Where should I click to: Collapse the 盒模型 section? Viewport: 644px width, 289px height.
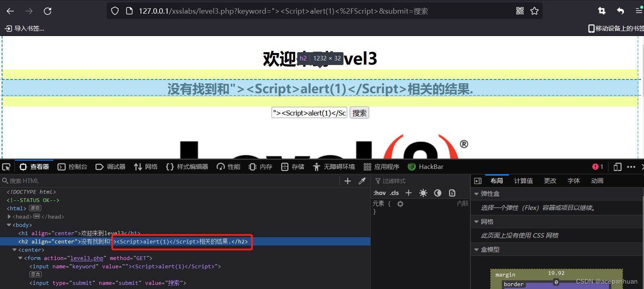(x=477, y=250)
